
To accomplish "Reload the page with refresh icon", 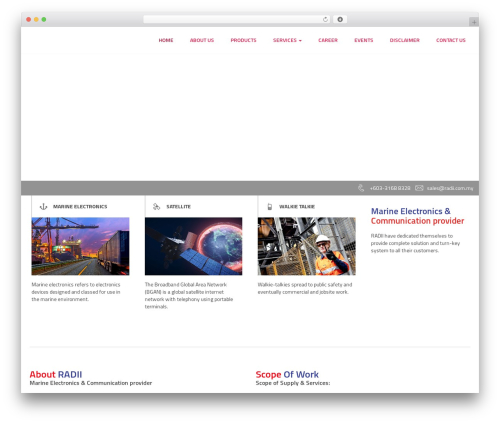I will pos(325,19).
